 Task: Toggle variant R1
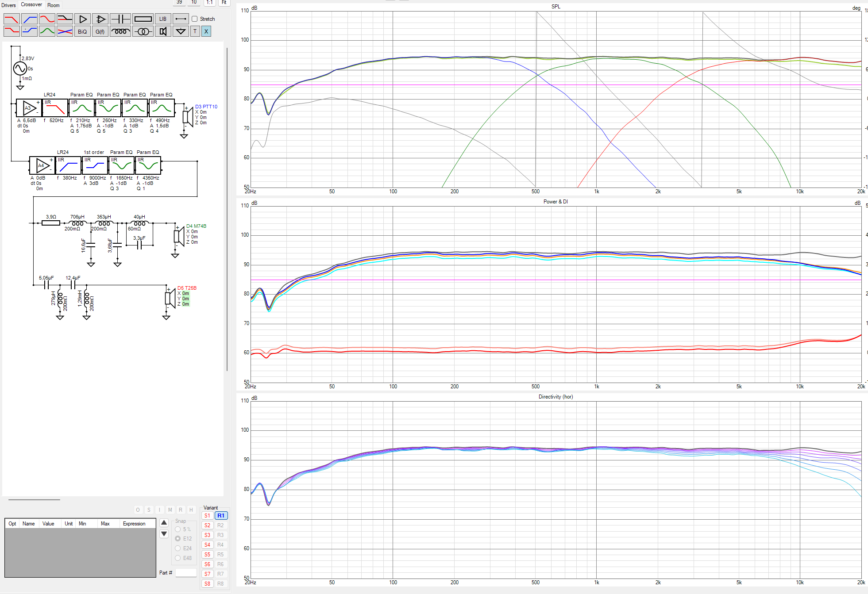tap(221, 516)
